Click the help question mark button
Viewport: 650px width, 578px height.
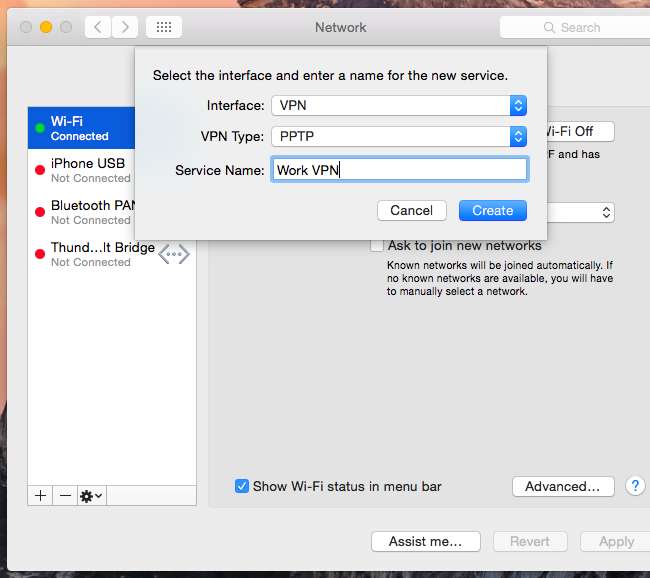pos(634,486)
